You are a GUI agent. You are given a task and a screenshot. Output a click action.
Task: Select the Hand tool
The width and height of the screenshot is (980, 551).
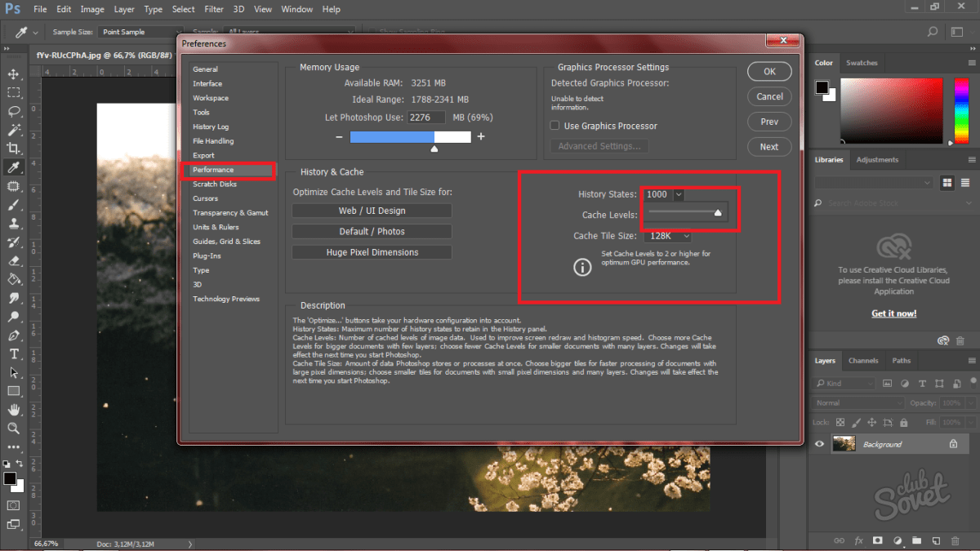[14, 410]
